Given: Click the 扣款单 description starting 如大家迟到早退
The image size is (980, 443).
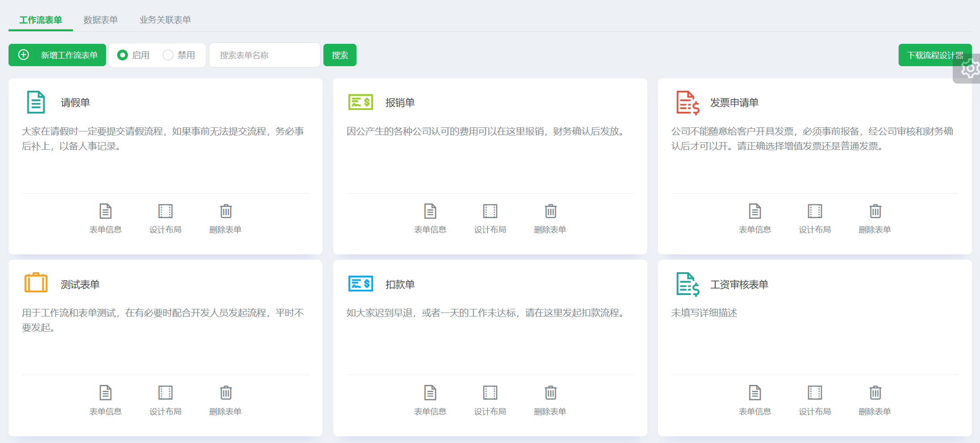Looking at the screenshot, I should coord(487,313).
